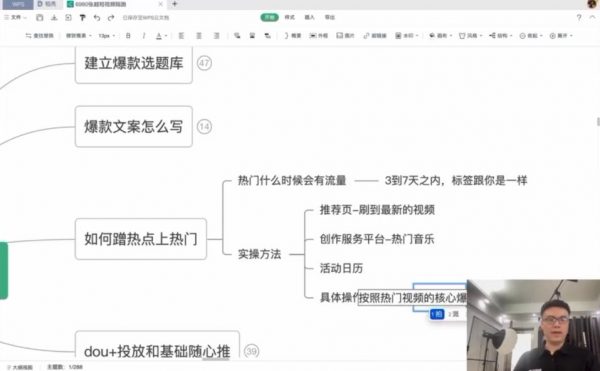Open a new tab with plus button
Screen dimensions: 600x371
point(174,4)
